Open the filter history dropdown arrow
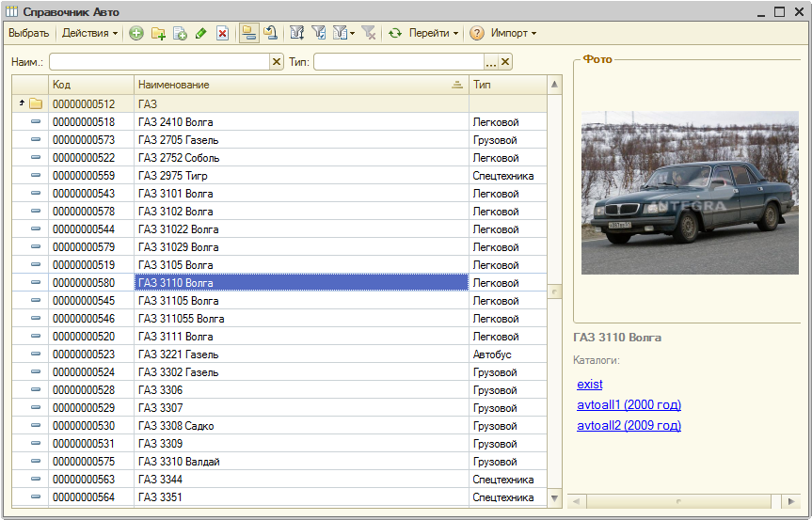 coord(352,34)
